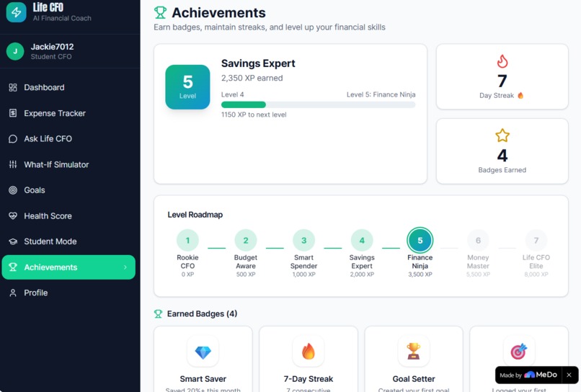Expand the Achievements chevron arrow in sidebar
Screen dimensions: 581x392
(x=125, y=267)
